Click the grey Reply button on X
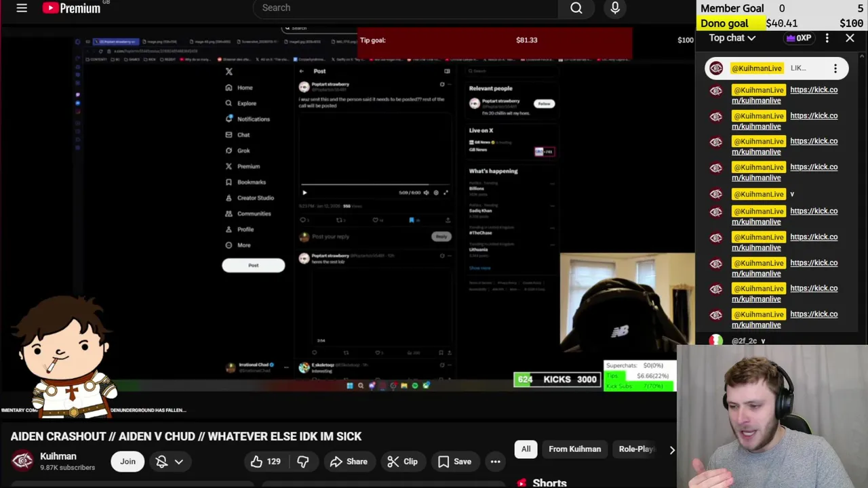The image size is (868, 488). tap(441, 237)
